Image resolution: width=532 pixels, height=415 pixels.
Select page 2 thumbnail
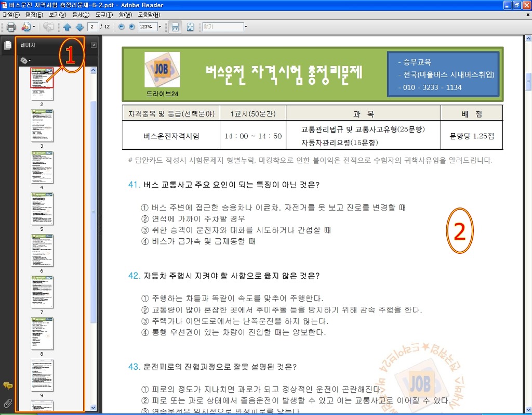[x=42, y=84]
